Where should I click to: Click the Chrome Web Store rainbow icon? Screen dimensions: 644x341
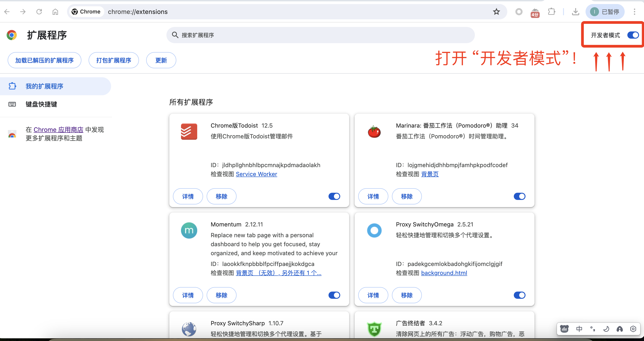(x=12, y=134)
